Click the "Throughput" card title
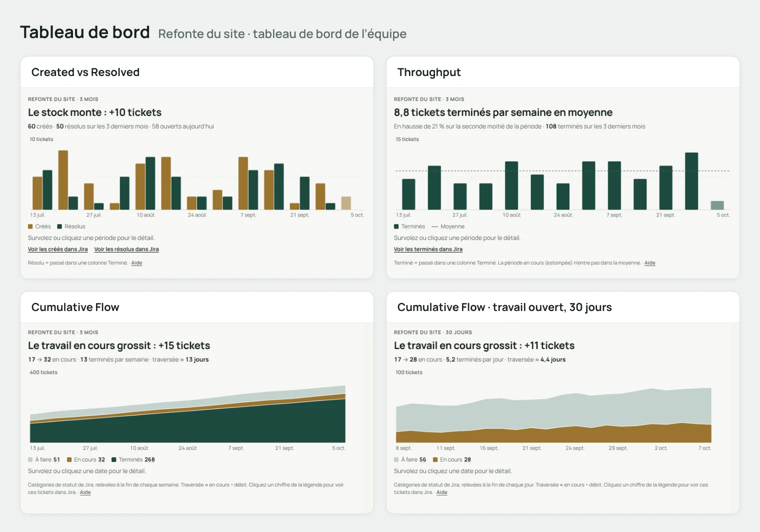The width and height of the screenshot is (760, 532). 429,72
